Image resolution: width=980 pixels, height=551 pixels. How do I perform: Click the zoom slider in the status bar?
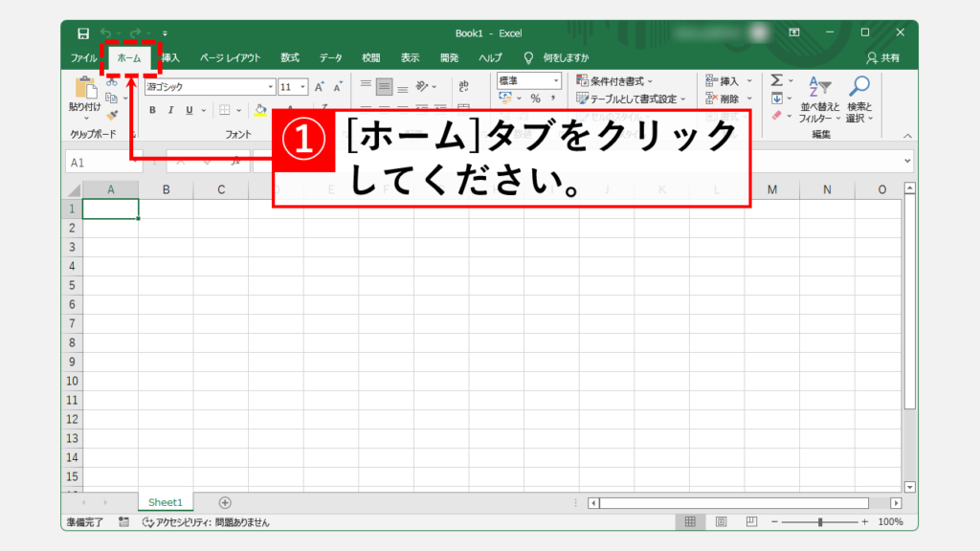coord(819,522)
